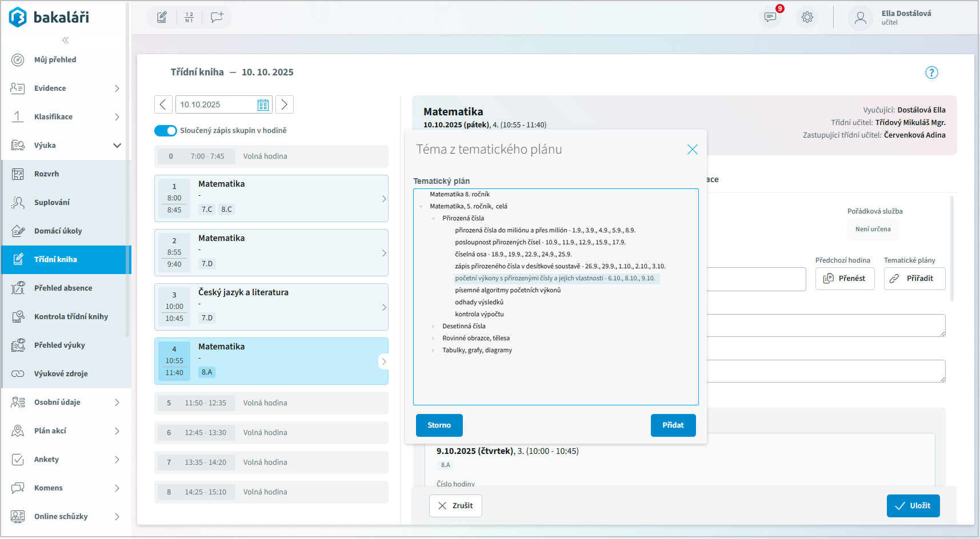Toggle Sloučený zápis skupin v hodině
The width and height of the screenshot is (980, 539).
coord(166,131)
